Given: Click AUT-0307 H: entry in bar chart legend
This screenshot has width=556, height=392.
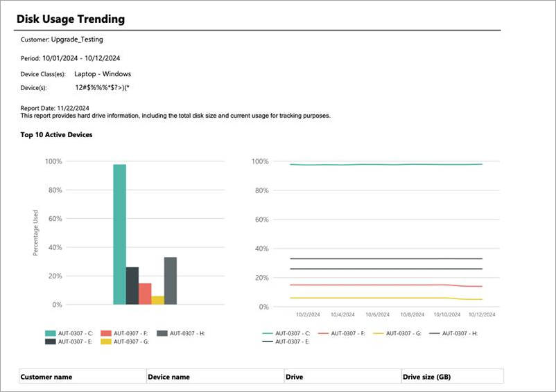Looking at the screenshot, I should [x=180, y=333].
